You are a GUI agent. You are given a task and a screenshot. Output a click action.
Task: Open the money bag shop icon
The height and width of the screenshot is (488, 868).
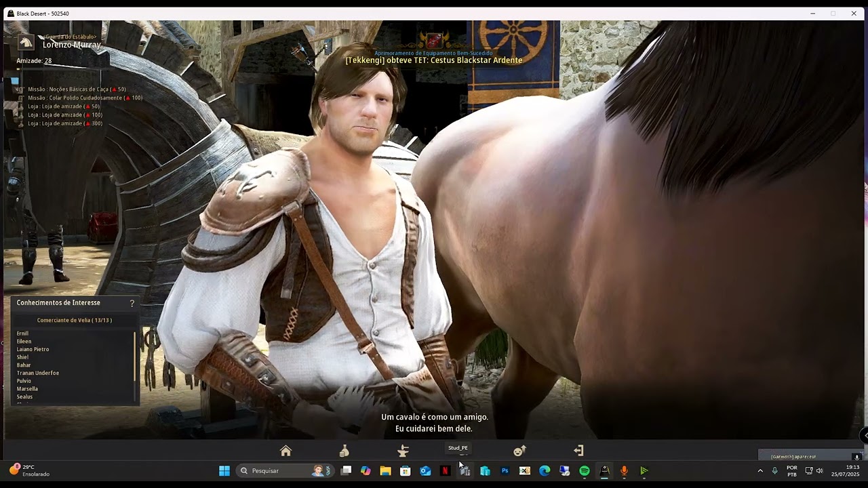coord(344,451)
